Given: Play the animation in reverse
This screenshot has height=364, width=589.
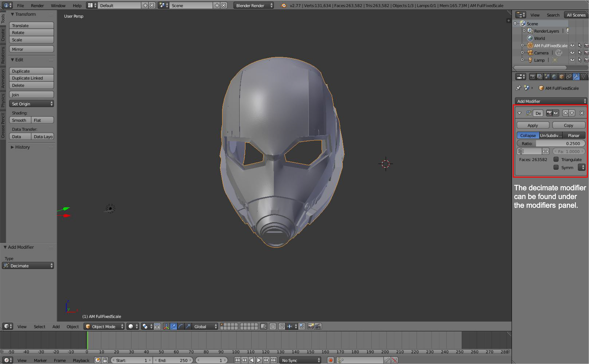Looking at the screenshot, I should pyautogui.click(x=252, y=360).
